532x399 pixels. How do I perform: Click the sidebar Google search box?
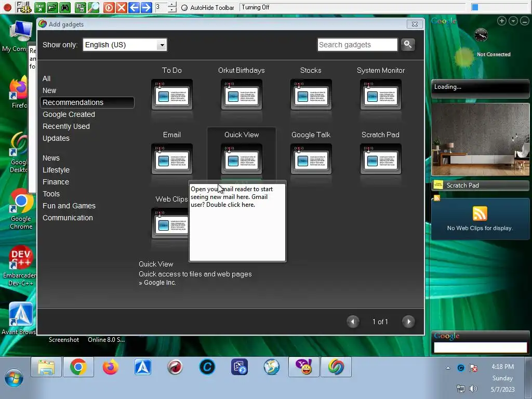tap(480, 348)
